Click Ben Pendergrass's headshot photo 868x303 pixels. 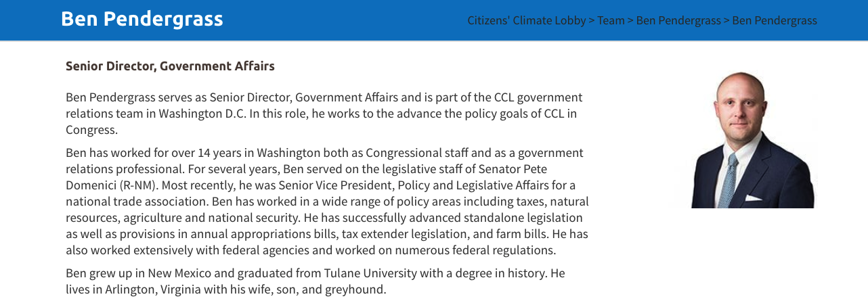[x=745, y=139]
